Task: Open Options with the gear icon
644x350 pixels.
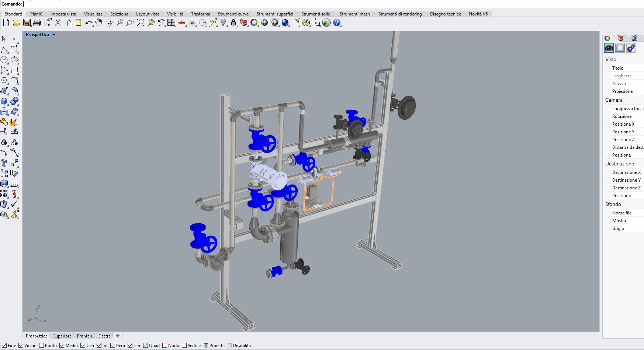Action: coord(306,23)
